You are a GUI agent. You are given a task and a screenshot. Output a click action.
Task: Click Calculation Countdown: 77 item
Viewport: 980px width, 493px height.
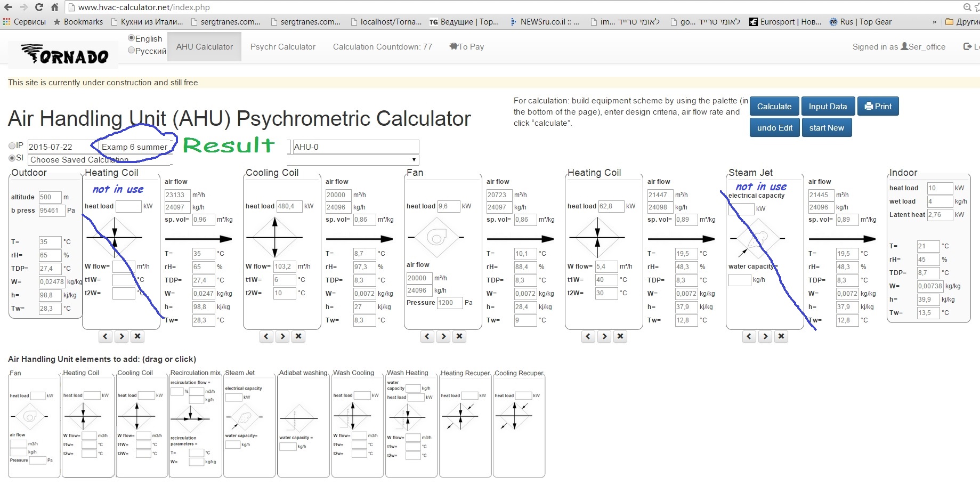click(x=383, y=47)
